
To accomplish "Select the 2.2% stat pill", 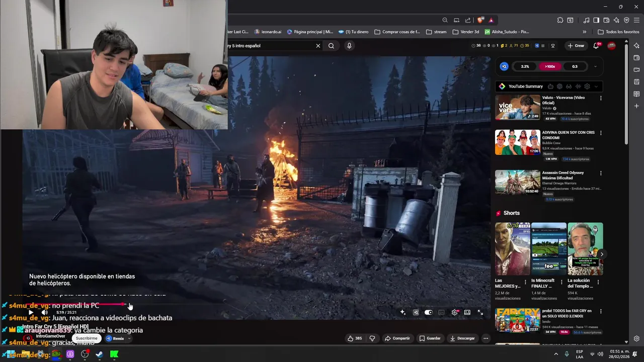I will click(525, 66).
